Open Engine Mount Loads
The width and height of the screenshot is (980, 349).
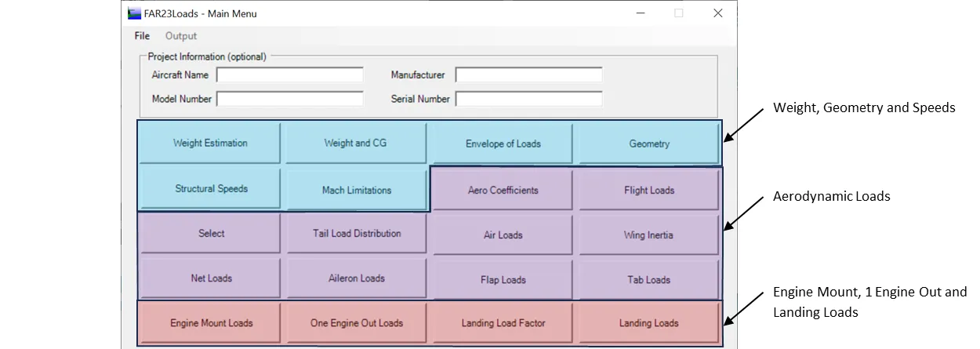click(x=211, y=323)
